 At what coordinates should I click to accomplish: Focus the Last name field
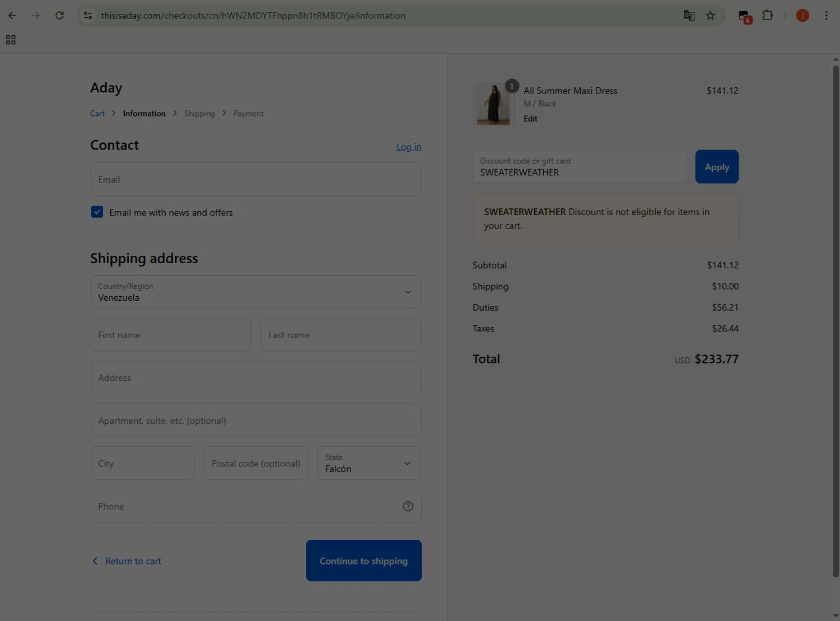341,335
